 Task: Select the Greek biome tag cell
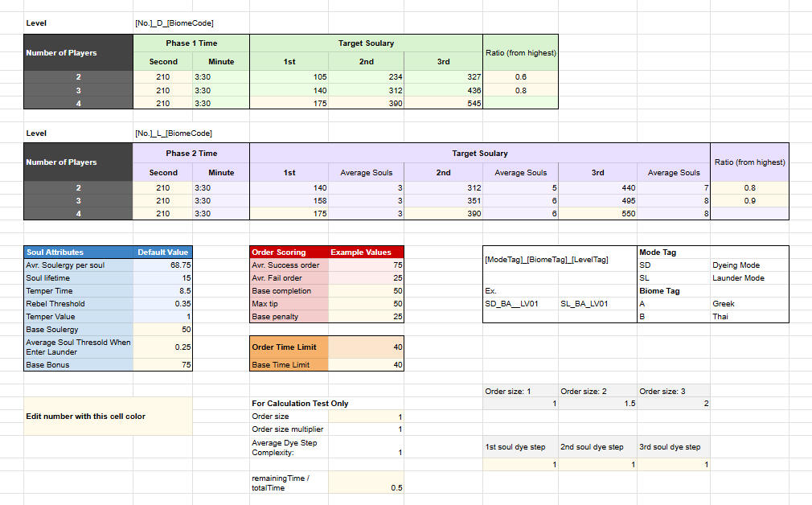pyautogui.click(x=748, y=303)
